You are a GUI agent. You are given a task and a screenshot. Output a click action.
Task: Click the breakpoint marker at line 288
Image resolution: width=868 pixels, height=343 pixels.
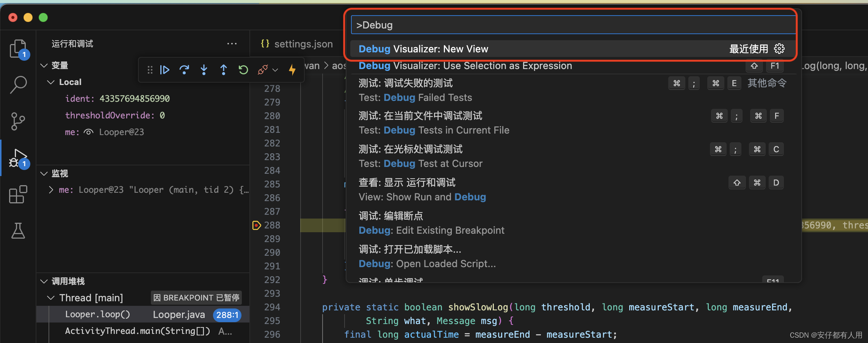(x=257, y=225)
